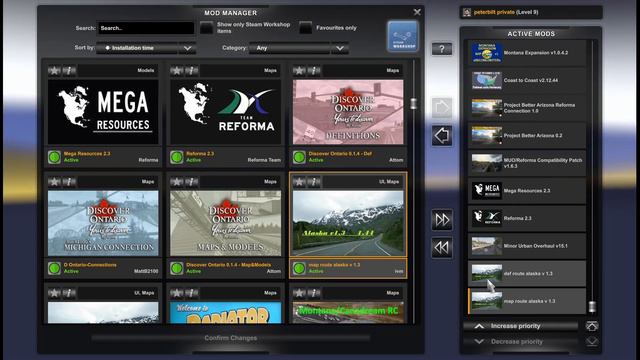Open info icon on Mega Resources card
The width and height of the screenshot is (640, 360).
coord(69,71)
